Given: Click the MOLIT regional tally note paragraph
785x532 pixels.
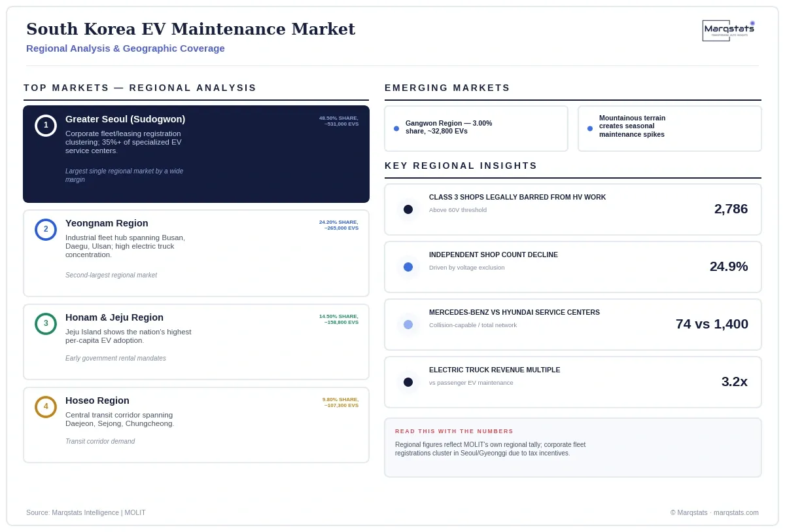Looking at the screenshot, I should [x=491, y=449].
